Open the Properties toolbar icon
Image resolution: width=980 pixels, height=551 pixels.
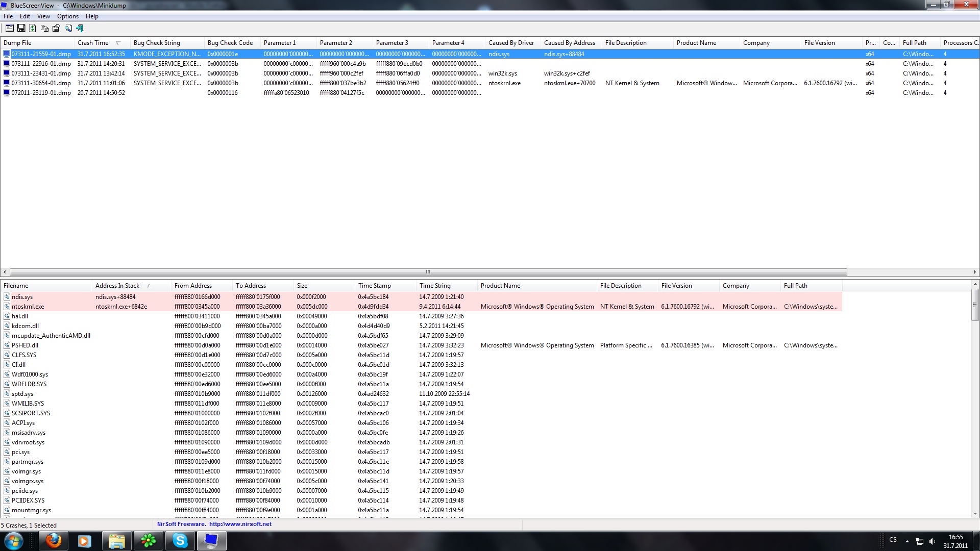(x=56, y=29)
